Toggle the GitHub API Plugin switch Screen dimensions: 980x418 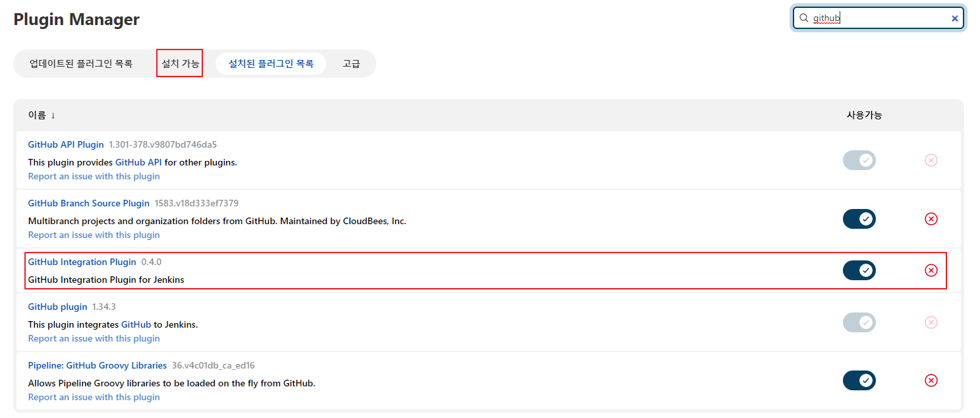pyautogui.click(x=859, y=160)
